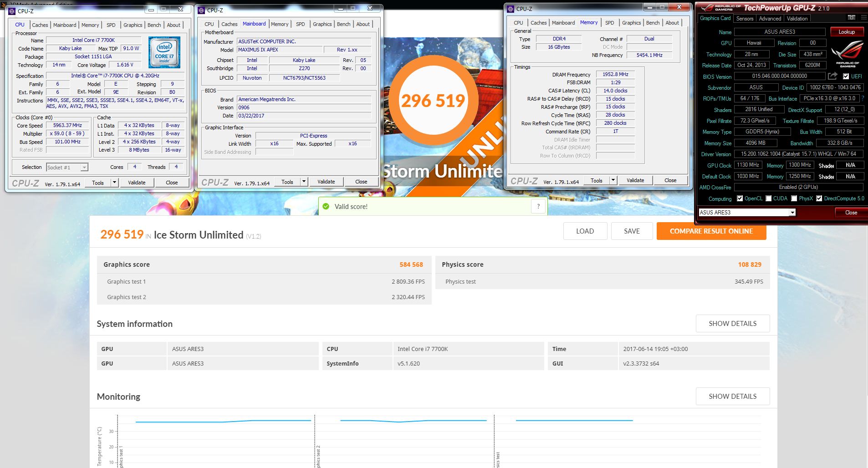
Task: Click the Close button in the Mainboard window
Action: click(x=361, y=182)
